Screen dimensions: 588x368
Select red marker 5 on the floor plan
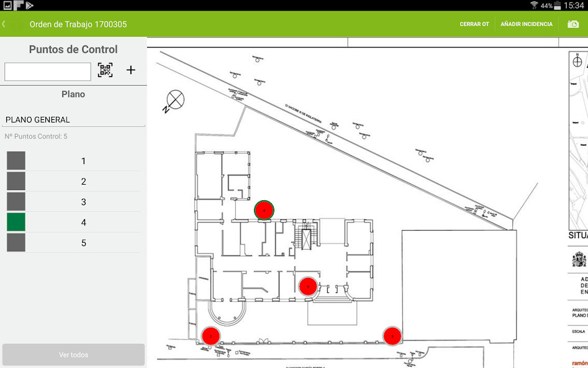(308, 286)
